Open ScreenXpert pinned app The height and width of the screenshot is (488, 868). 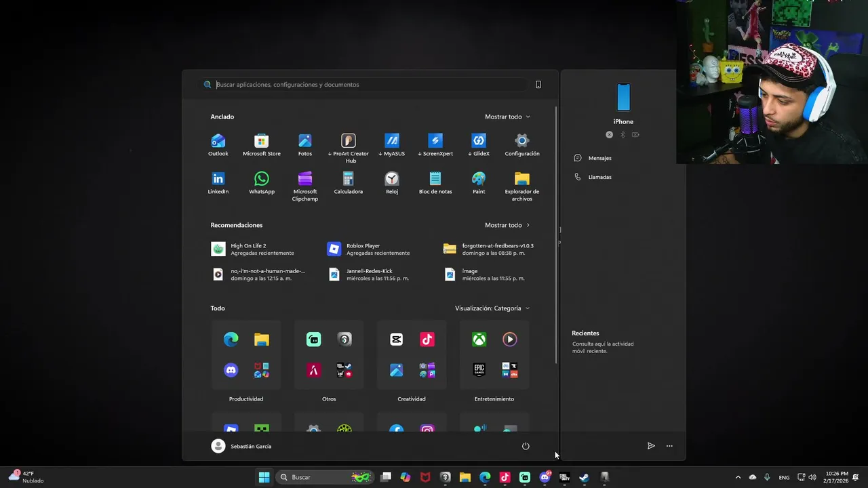pyautogui.click(x=435, y=145)
